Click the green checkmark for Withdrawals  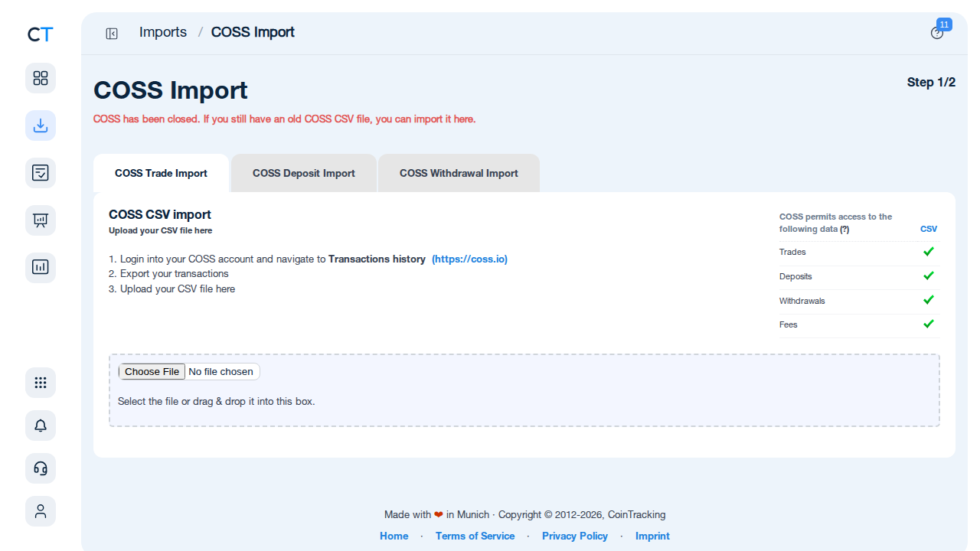coord(929,300)
